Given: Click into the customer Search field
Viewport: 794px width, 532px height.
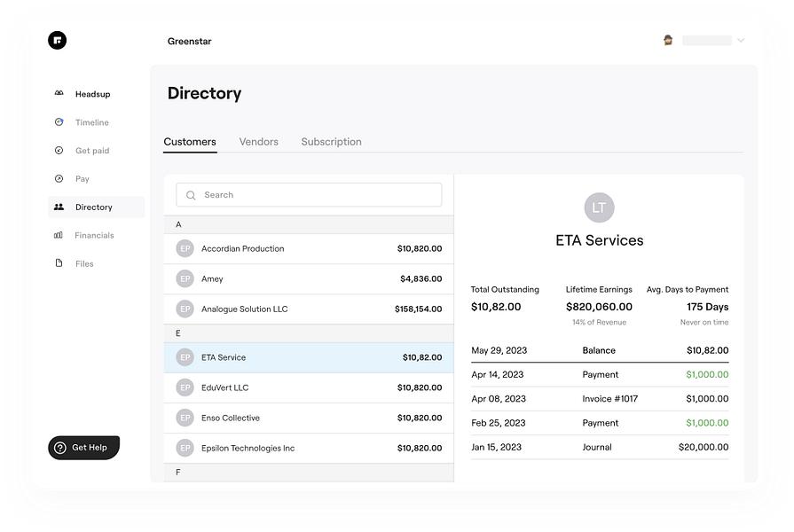Looking at the screenshot, I should (x=309, y=195).
